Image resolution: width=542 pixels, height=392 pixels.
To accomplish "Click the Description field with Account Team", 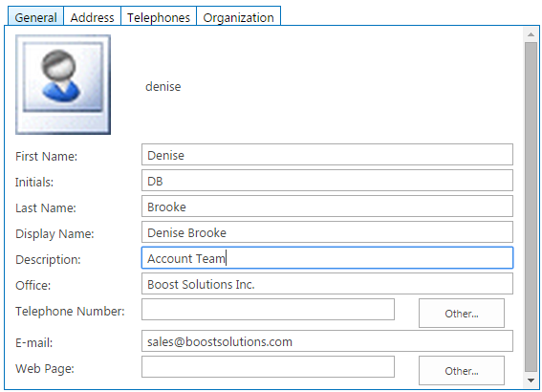I will point(327,258).
